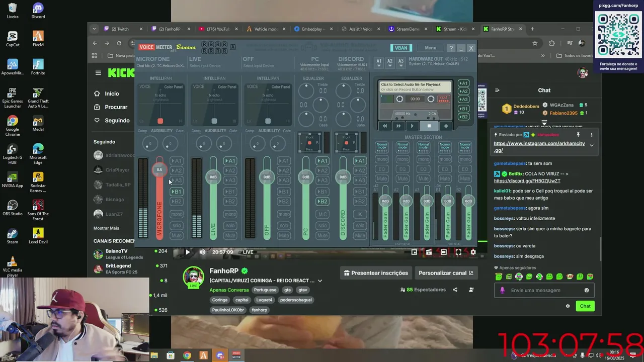Toggle cassette A1 output assignment

tap(463, 83)
